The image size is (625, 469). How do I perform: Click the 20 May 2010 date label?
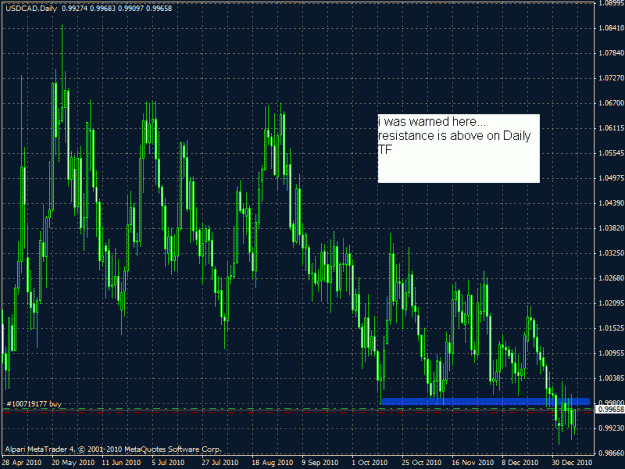pyautogui.click(x=73, y=463)
